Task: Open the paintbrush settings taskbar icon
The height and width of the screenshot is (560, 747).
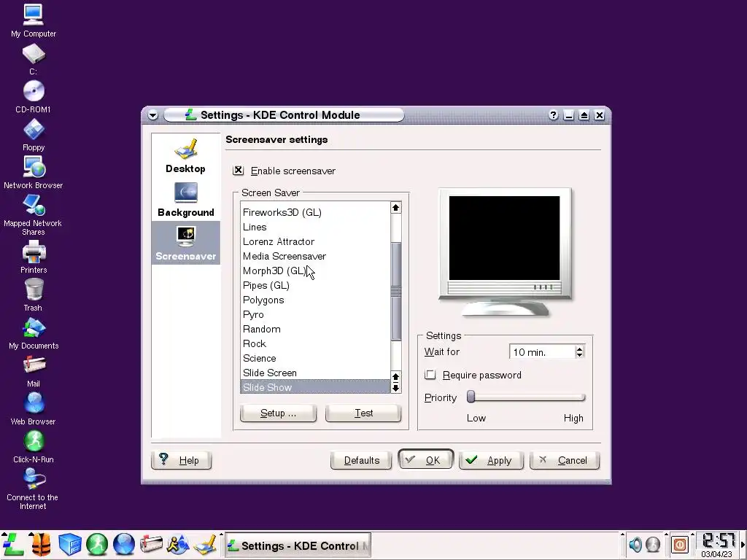Action: pos(205,544)
